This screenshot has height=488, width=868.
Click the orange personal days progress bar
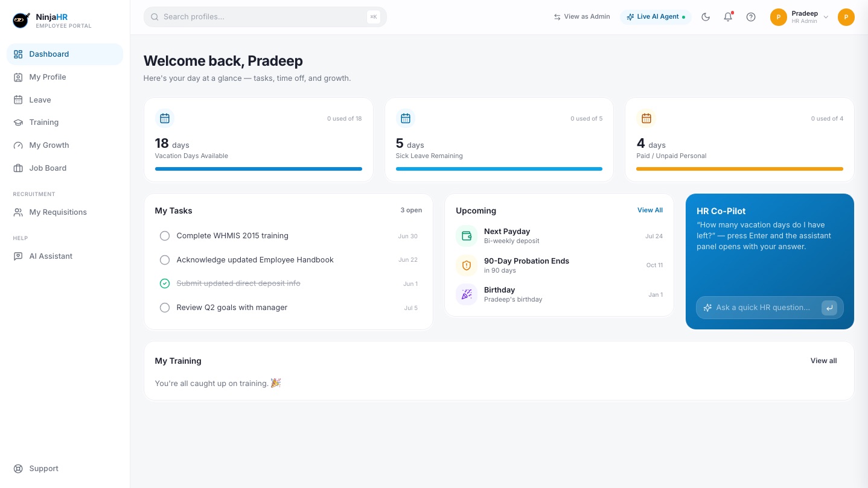click(x=739, y=169)
